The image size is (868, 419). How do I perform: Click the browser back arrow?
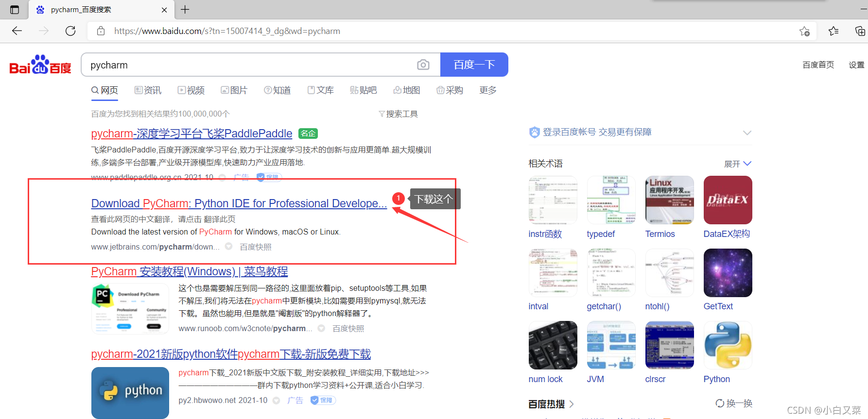coord(17,31)
